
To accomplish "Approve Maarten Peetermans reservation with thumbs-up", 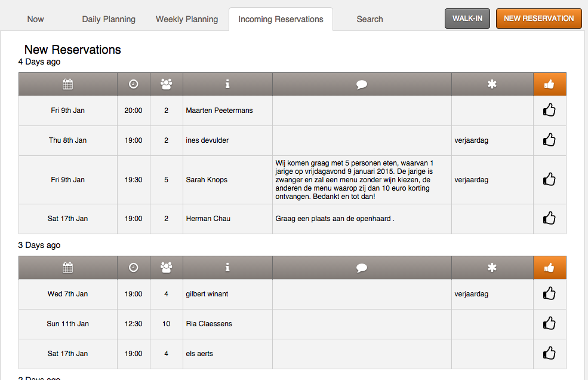I will [x=549, y=111].
